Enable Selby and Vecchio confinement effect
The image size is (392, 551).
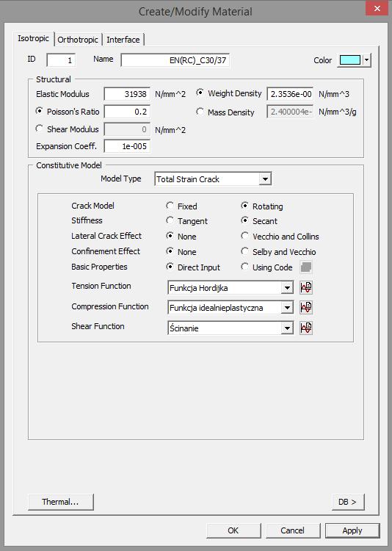coord(245,251)
